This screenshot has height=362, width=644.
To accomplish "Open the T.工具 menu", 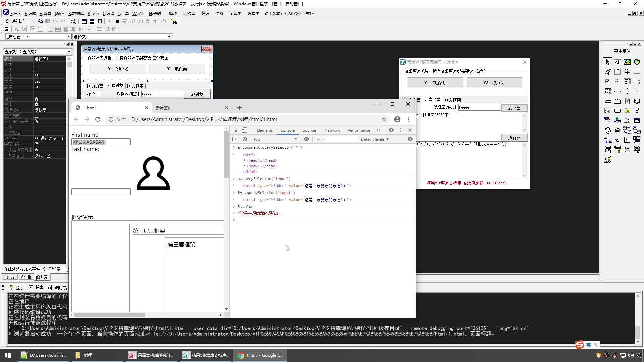I will coord(123,13).
